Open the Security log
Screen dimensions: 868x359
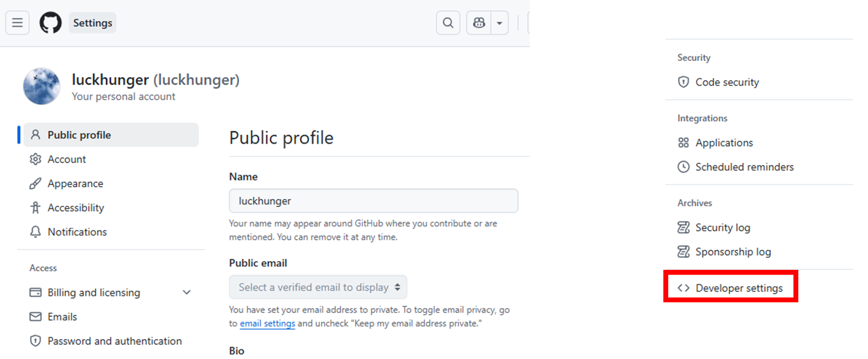point(722,227)
